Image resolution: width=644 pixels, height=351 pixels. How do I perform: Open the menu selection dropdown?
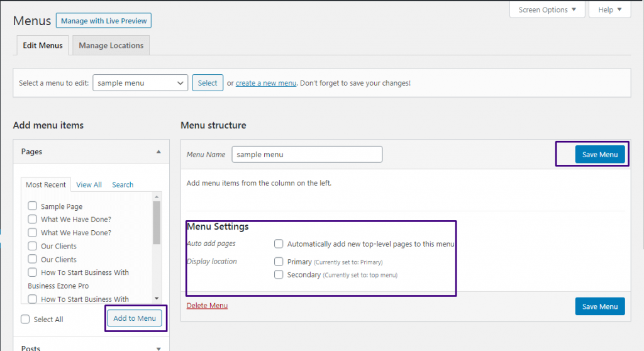pos(140,83)
